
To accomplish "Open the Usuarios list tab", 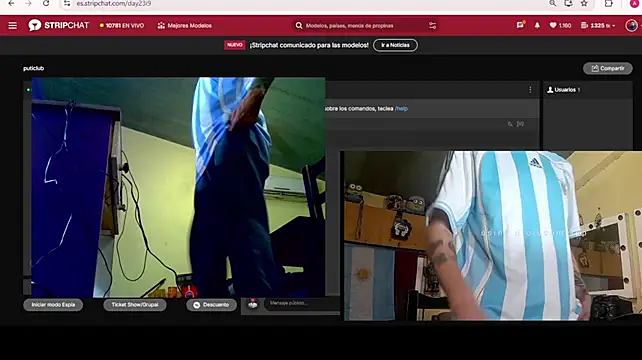I will coord(564,90).
